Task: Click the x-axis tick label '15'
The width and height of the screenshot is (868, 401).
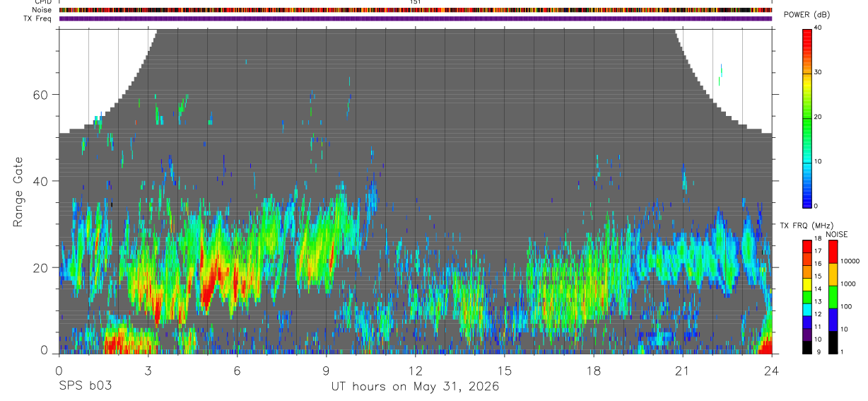Action: (505, 370)
